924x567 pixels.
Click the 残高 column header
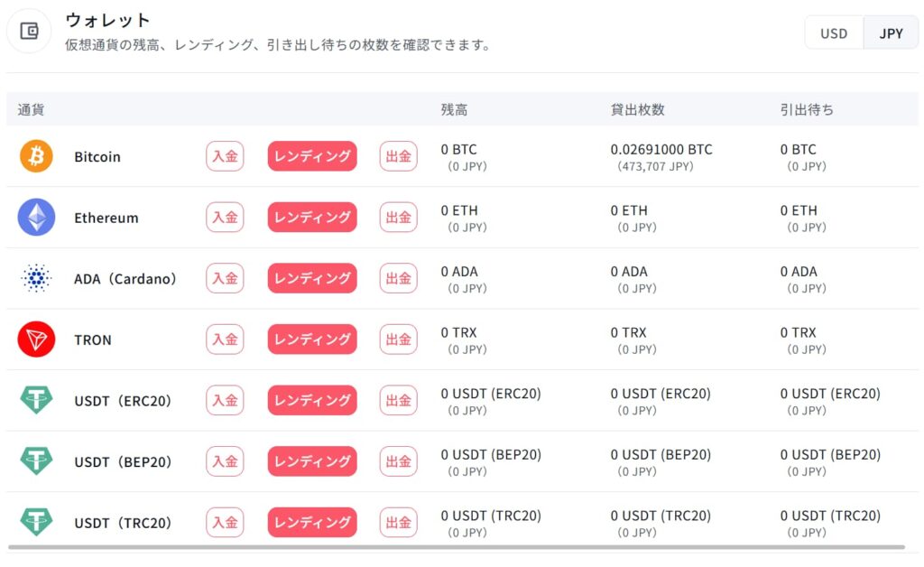tap(455, 109)
